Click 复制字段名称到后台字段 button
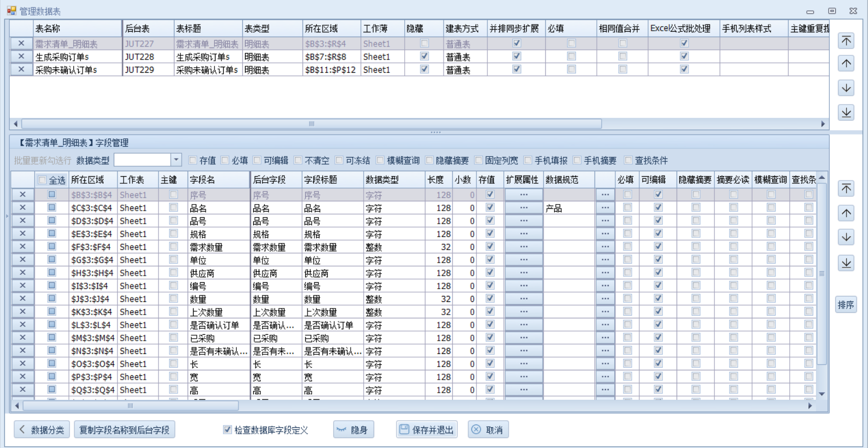This screenshot has width=868, height=448. 124,430
